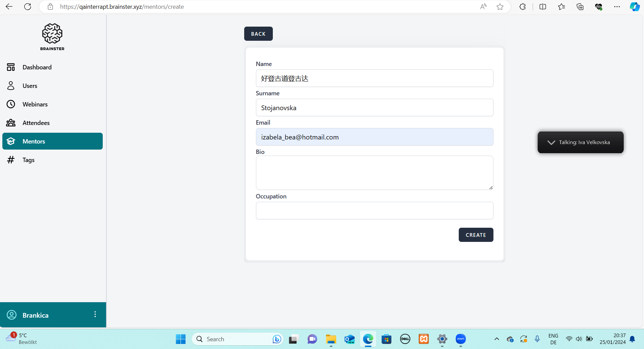Click the Tags hash icon
Viewport: 644px width, 349px height.
(11, 160)
